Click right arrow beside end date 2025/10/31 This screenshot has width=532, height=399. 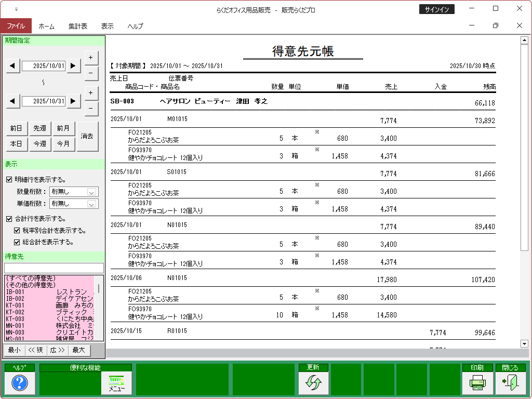pos(74,101)
